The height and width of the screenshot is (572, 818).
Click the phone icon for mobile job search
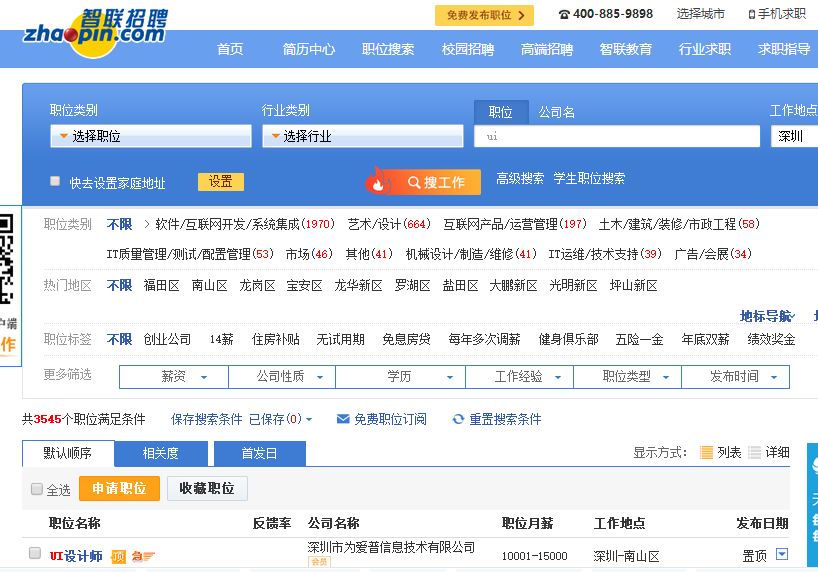[751, 14]
